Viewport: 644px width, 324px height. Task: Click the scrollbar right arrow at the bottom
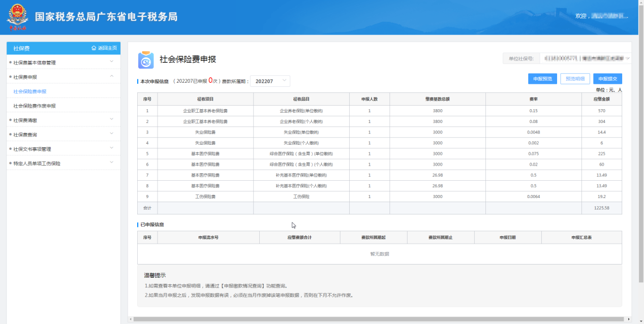[x=628, y=319]
